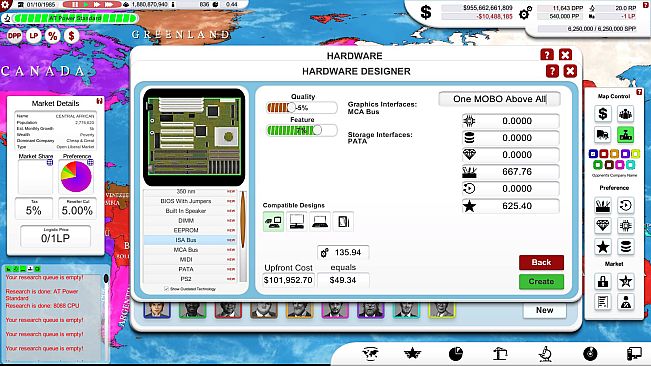This screenshot has height=366, width=651.
Task: Click the Back button
Action: pyautogui.click(x=541, y=262)
